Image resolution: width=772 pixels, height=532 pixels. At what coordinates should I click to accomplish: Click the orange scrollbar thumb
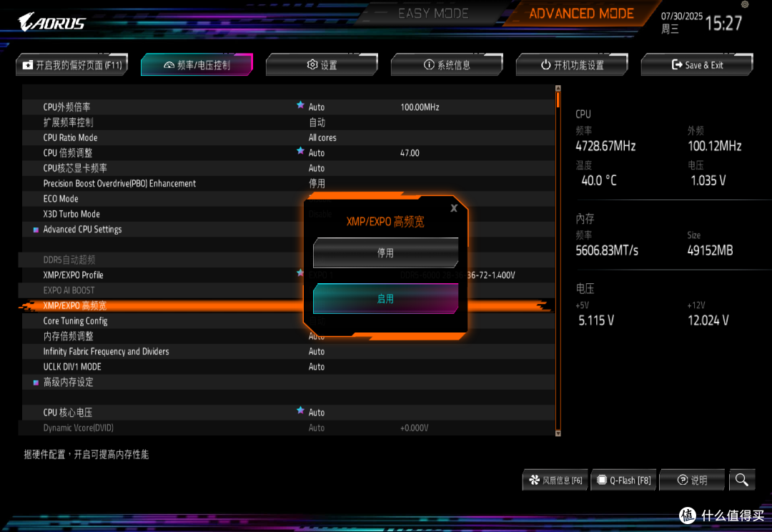558,100
